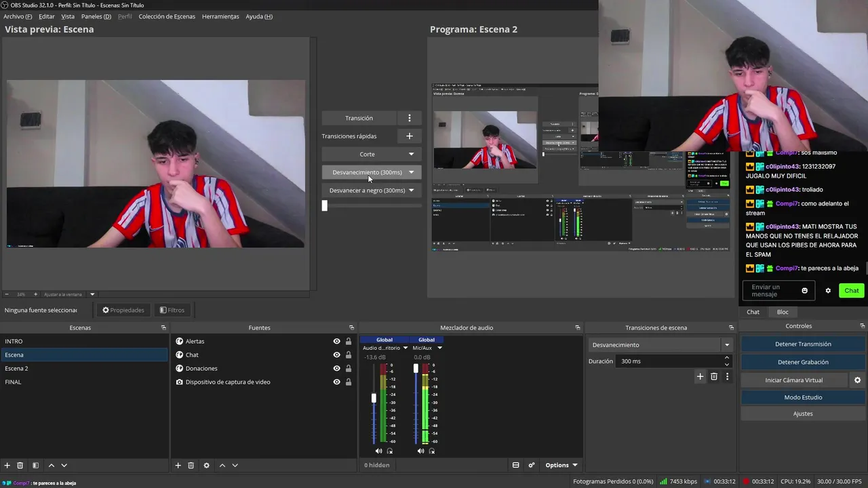
Task: Click the transition T-bar slider
Action: pos(325,205)
